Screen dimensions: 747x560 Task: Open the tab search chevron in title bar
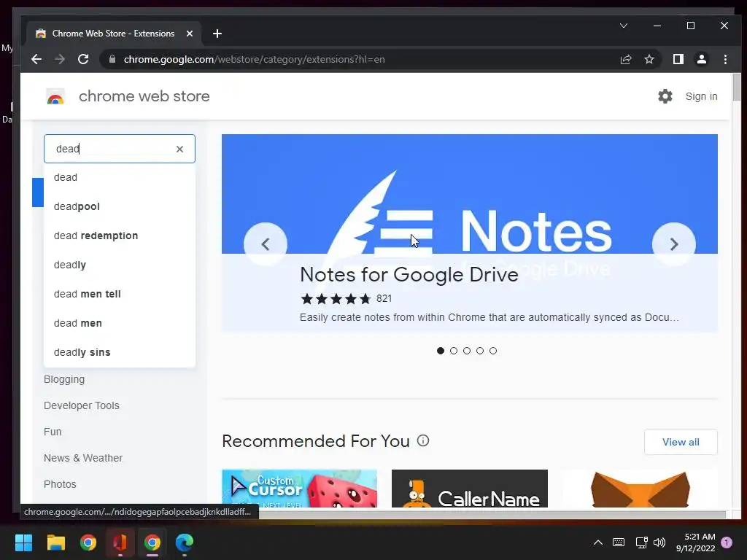[624, 26]
